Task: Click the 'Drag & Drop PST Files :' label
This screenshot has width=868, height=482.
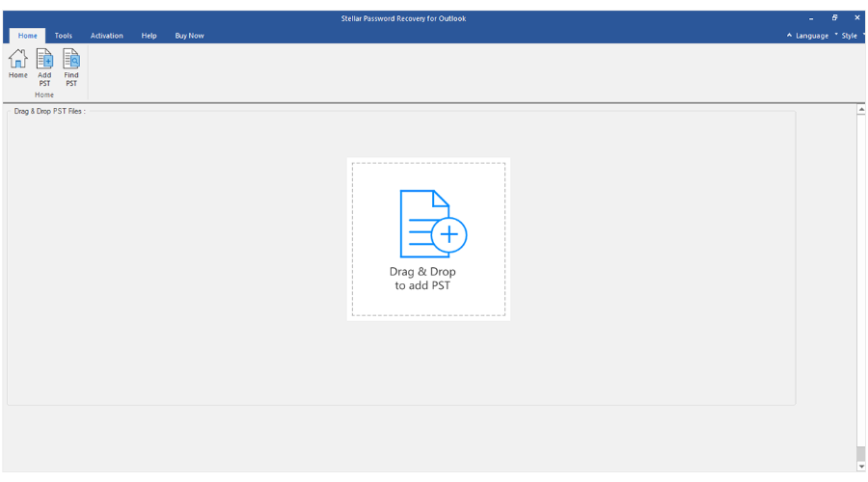Action: [50, 111]
